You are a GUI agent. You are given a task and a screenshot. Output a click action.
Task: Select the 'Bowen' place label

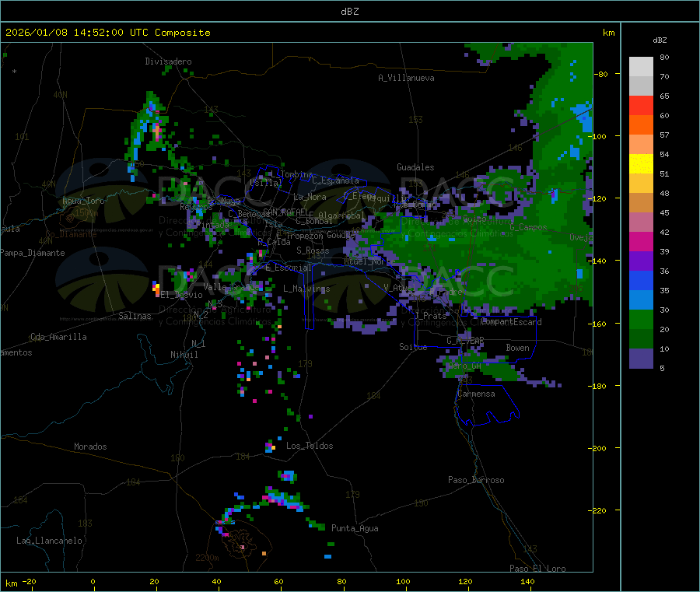click(518, 348)
